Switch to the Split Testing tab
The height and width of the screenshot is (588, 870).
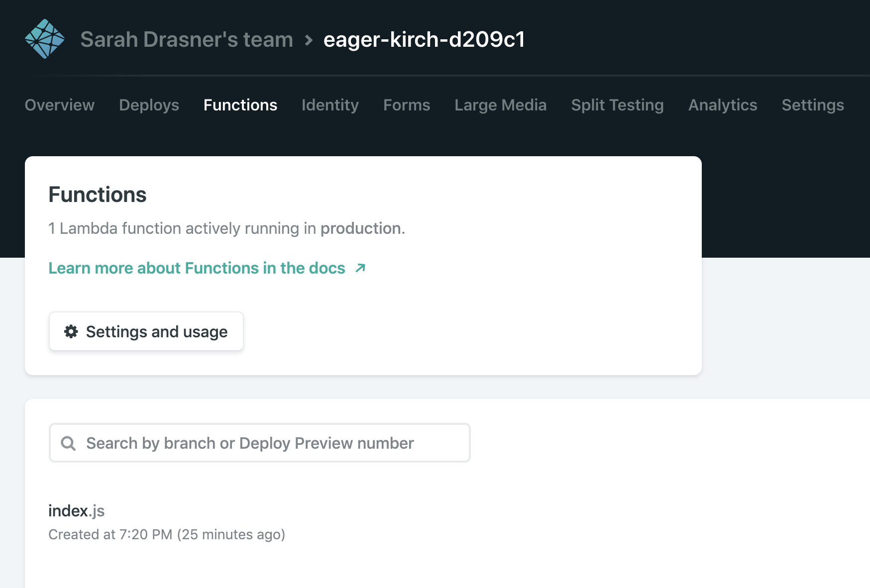[617, 105]
